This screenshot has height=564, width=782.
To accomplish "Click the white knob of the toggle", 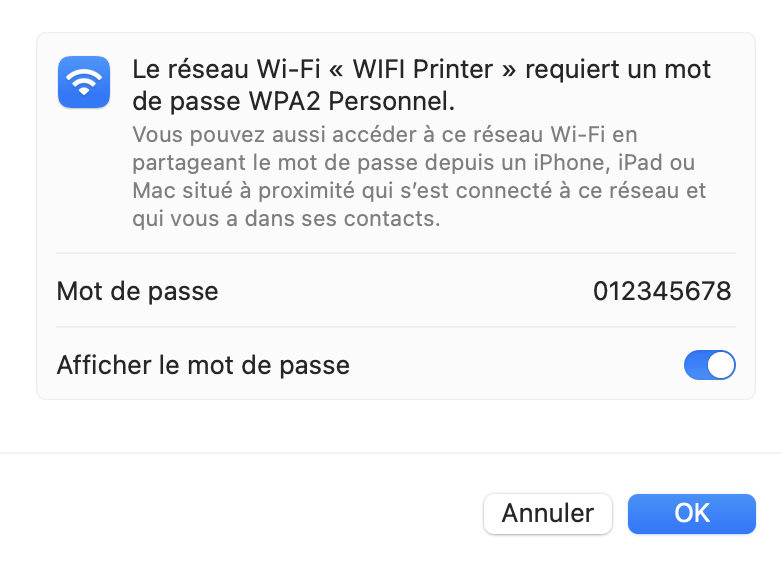I will coord(721,365).
